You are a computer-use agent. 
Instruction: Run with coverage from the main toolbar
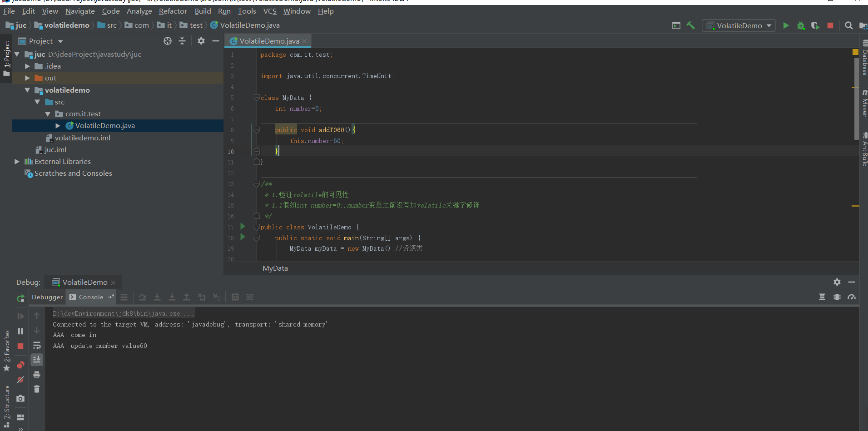[x=815, y=25]
